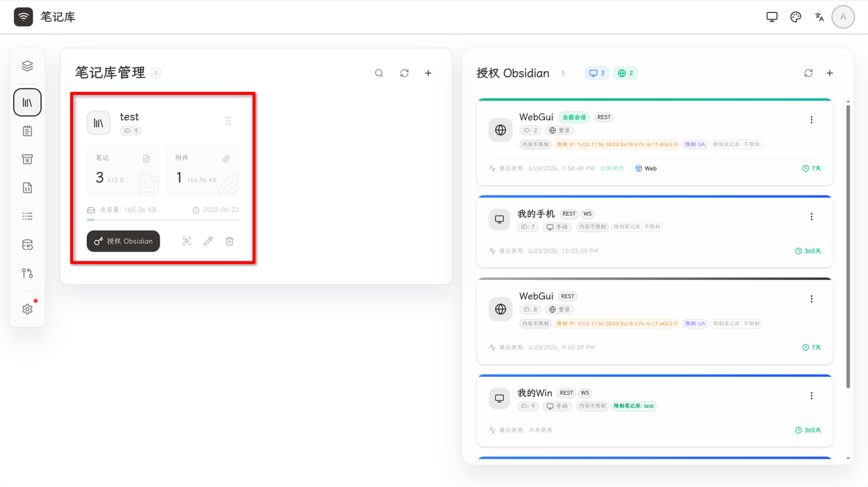The width and height of the screenshot is (868, 487).
Task: Click the 限制 UA tag on WebGui ID 8
Action: click(x=695, y=324)
